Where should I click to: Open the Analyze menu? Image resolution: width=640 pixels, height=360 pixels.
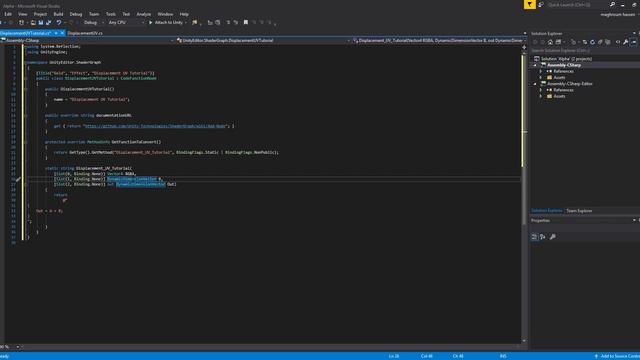click(x=143, y=14)
